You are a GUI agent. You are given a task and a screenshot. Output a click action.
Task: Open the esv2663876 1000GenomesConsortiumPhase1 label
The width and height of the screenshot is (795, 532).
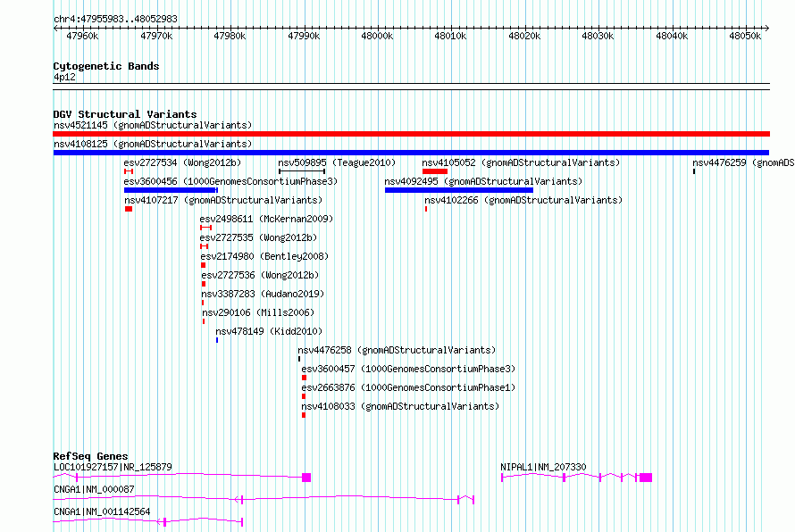coord(408,387)
